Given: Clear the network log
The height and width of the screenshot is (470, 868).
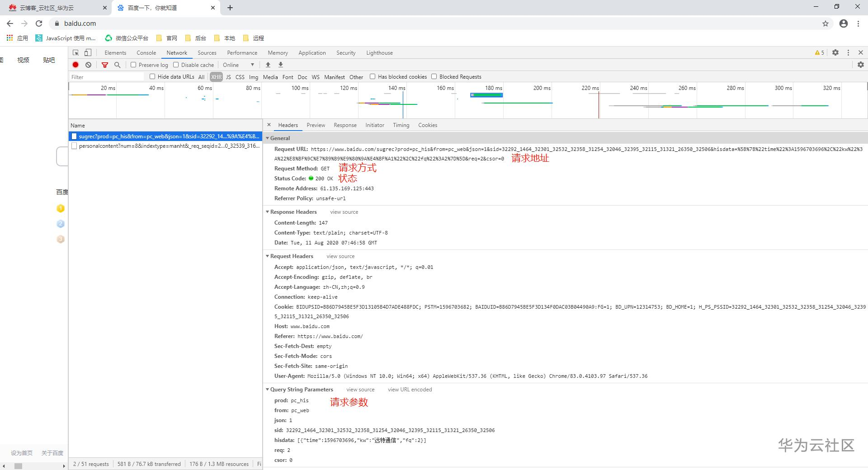Looking at the screenshot, I should coord(89,65).
